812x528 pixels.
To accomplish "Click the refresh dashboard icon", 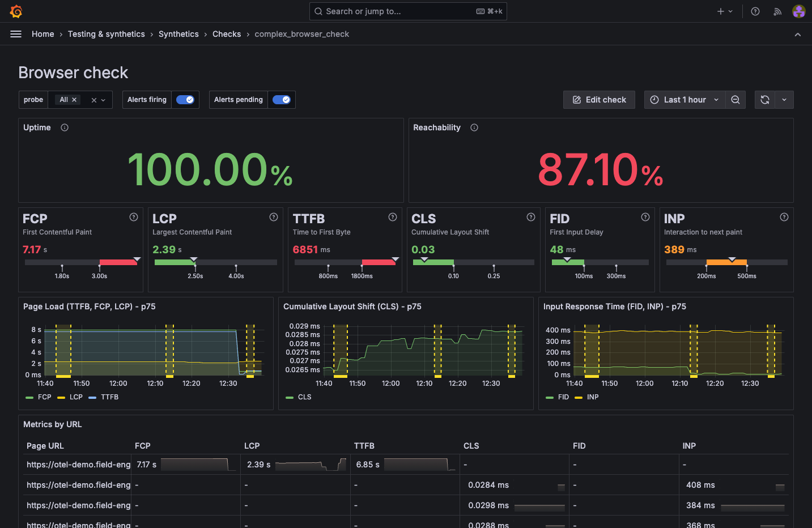I will 764,99.
